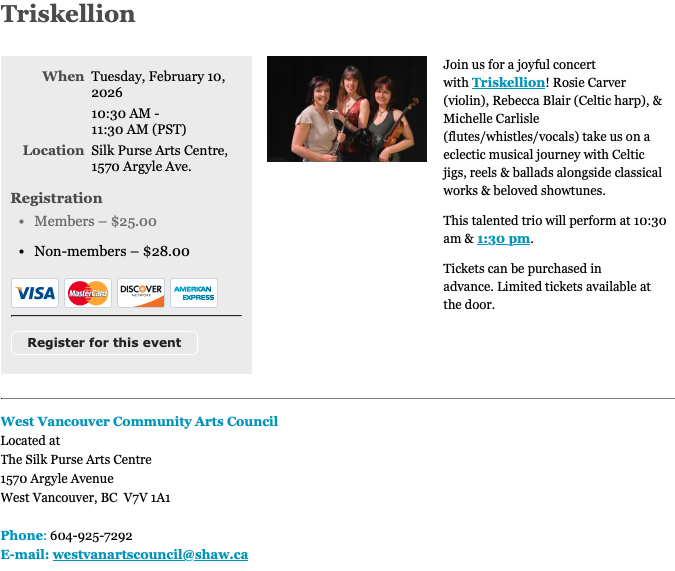Click the phone number 604-925-7292
675x571 pixels.
coord(91,536)
